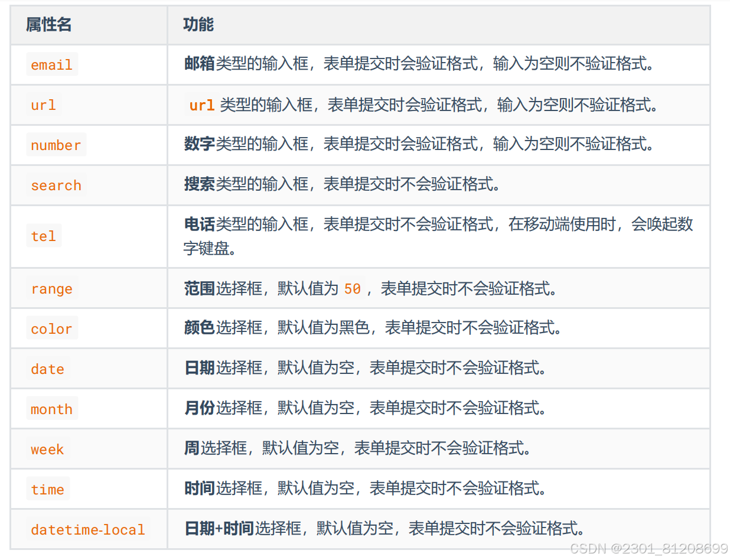Click the description starting with 时间选择框
The image size is (730, 560).
tap(365, 489)
